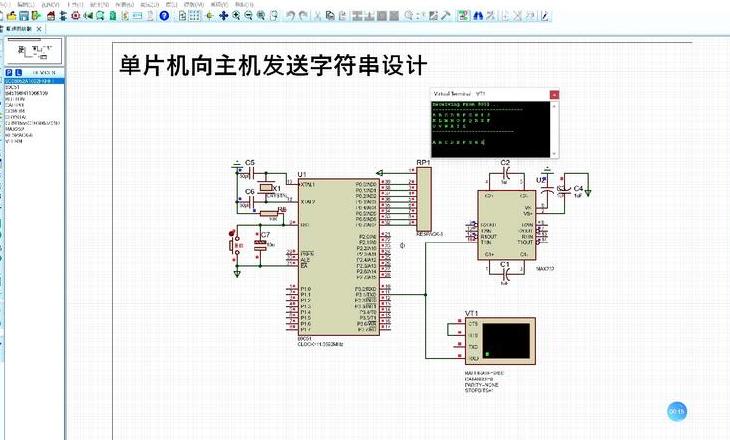The image size is (730, 440).
Task: Open the Source Code module icon
Action: [x=137, y=16]
